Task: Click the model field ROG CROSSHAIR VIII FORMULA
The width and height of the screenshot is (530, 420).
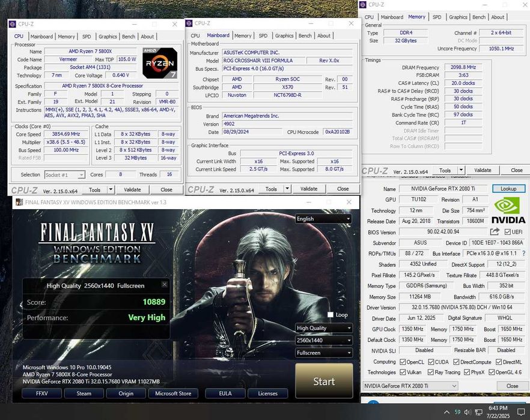Action: click(x=263, y=61)
